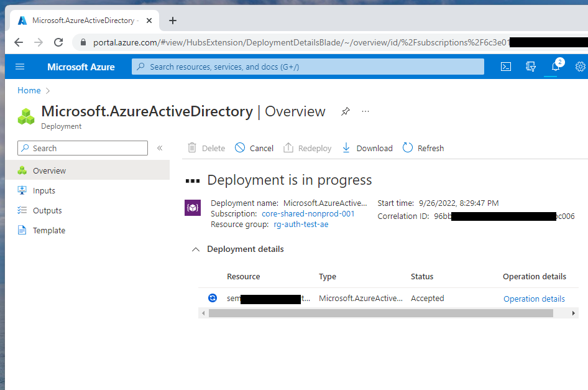Open a new browser tab
The image size is (588, 390).
point(173,21)
